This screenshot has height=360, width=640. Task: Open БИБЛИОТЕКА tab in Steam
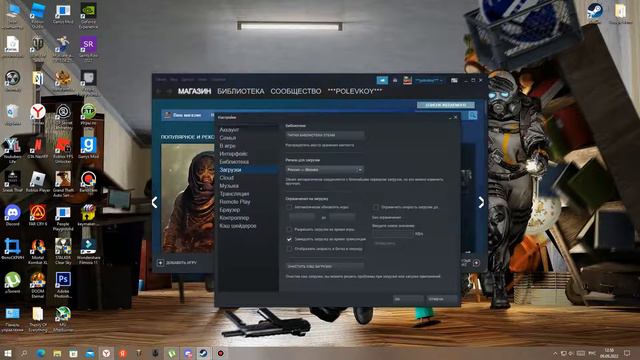coord(240,91)
